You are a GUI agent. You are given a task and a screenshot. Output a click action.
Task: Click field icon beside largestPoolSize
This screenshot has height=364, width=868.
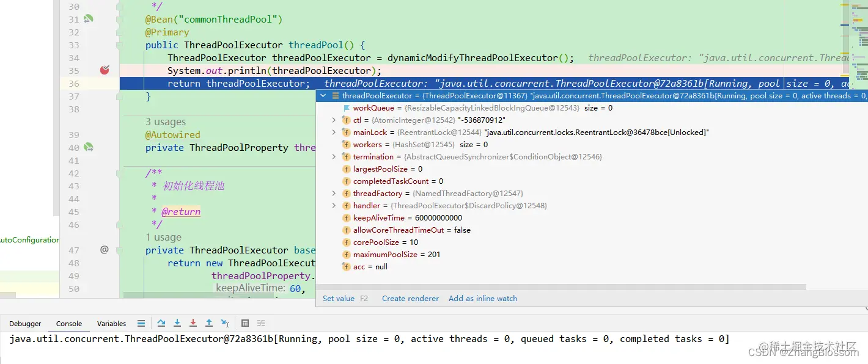click(x=347, y=169)
